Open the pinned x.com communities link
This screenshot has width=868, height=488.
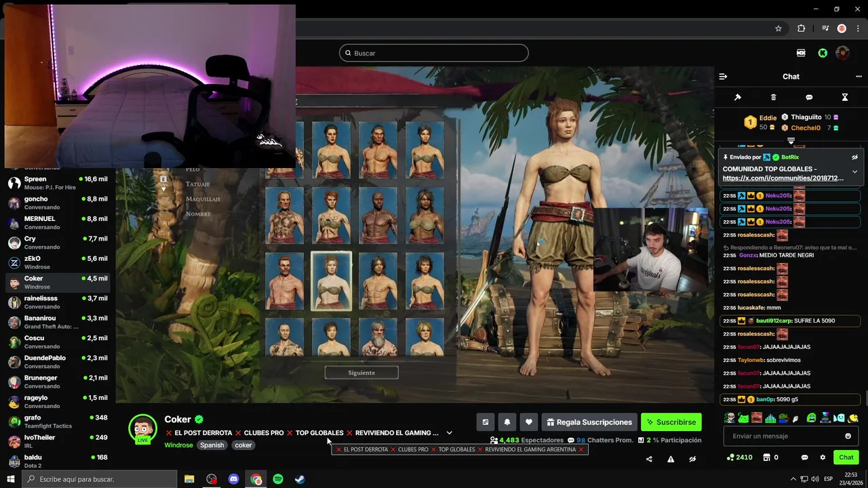tap(783, 178)
